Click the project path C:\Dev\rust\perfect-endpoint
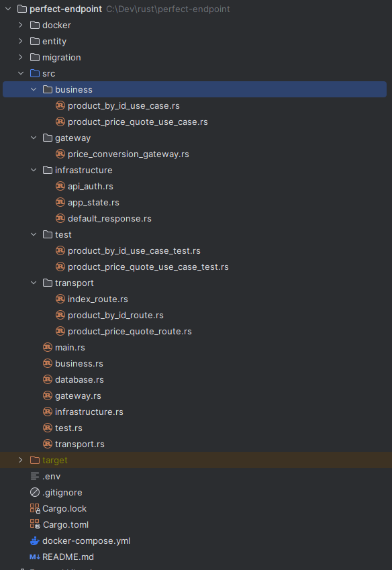This screenshot has width=392, height=570. (168, 9)
